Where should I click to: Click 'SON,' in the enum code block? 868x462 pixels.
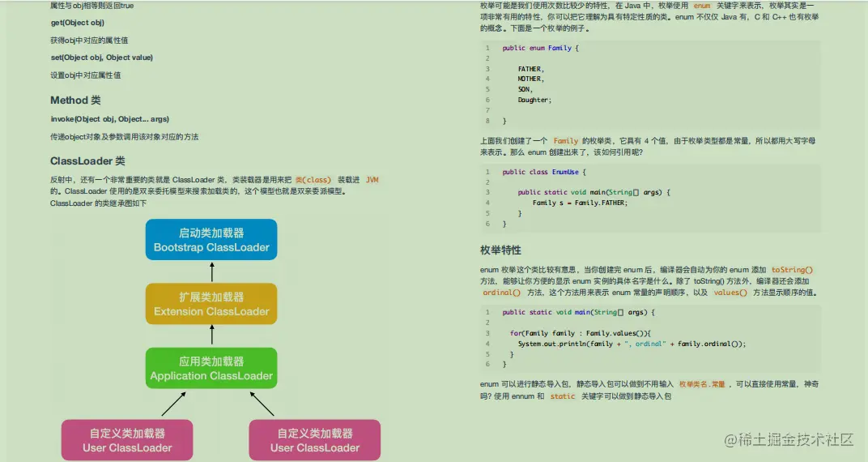pos(525,89)
